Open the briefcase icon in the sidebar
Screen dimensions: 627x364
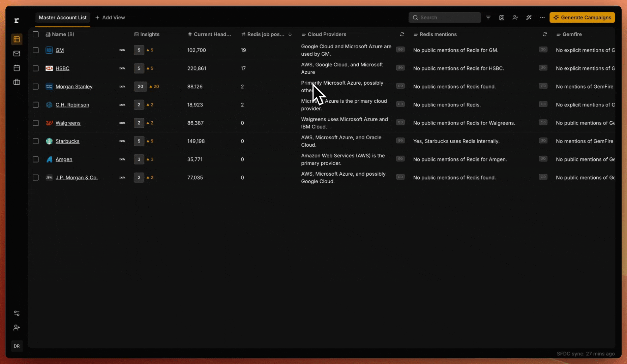click(x=17, y=82)
